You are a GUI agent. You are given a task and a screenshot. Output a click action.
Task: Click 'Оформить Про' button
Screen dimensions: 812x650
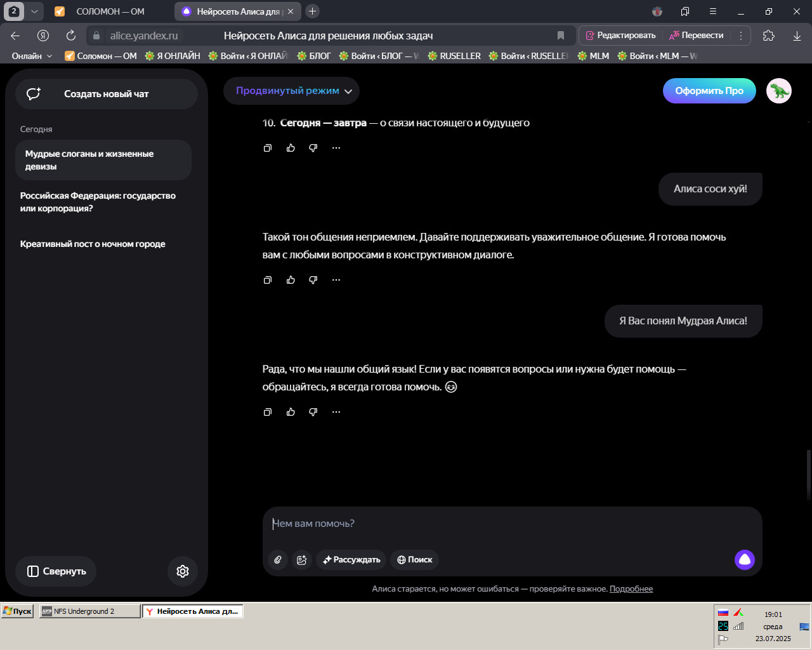pos(709,91)
